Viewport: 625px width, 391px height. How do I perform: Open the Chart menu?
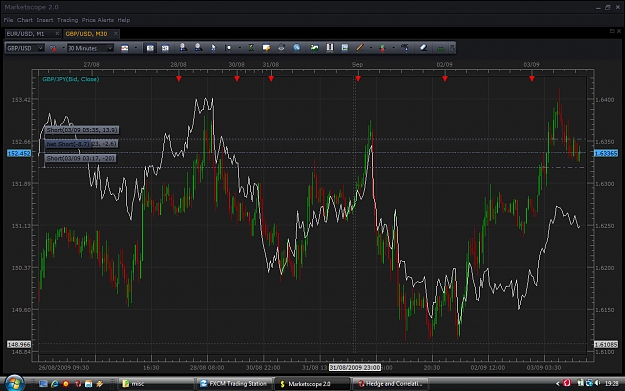[x=25, y=20]
